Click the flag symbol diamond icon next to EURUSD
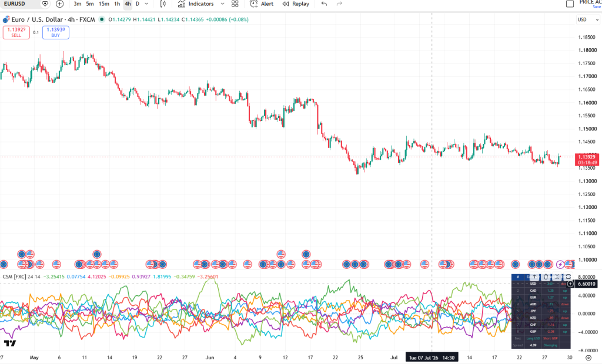 pos(45,4)
